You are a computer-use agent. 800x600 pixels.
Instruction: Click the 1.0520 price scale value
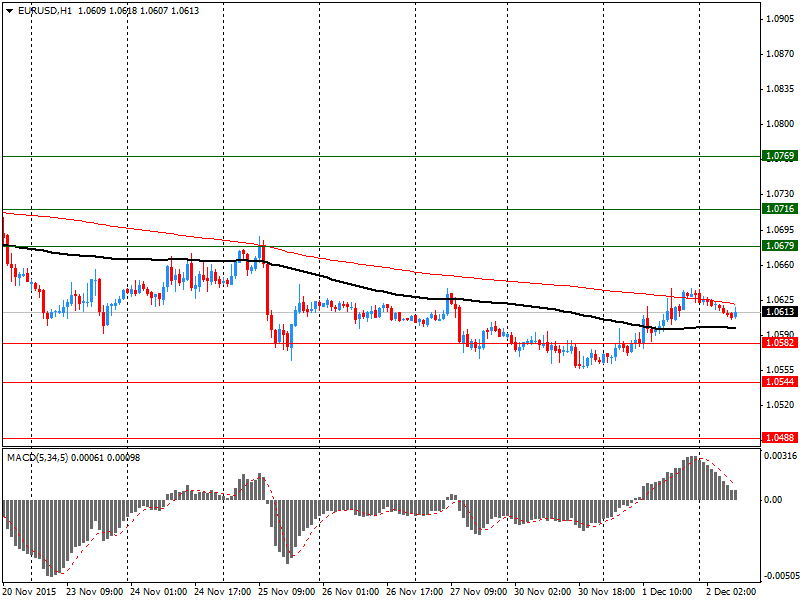click(x=781, y=405)
